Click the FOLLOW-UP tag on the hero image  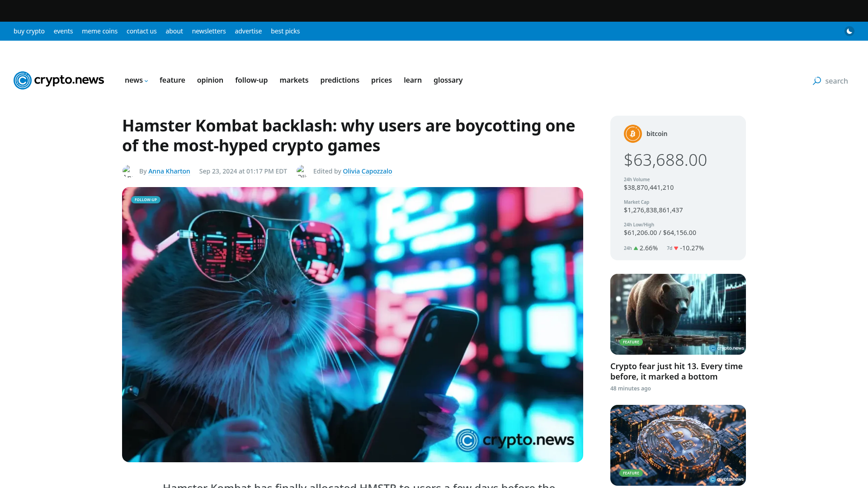click(146, 200)
